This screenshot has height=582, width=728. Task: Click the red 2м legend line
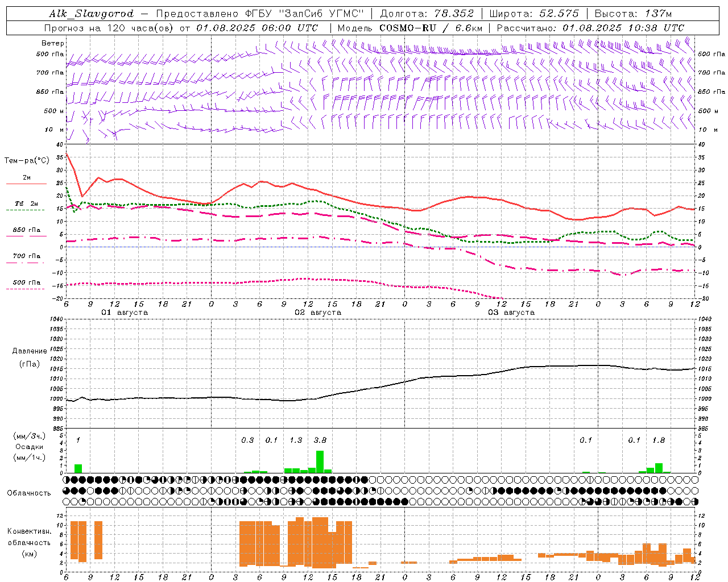(x=26, y=184)
